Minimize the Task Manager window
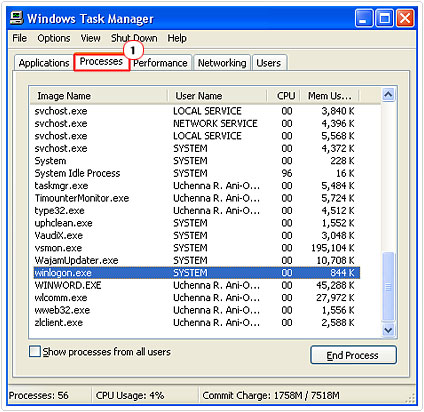 pos(364,18)
